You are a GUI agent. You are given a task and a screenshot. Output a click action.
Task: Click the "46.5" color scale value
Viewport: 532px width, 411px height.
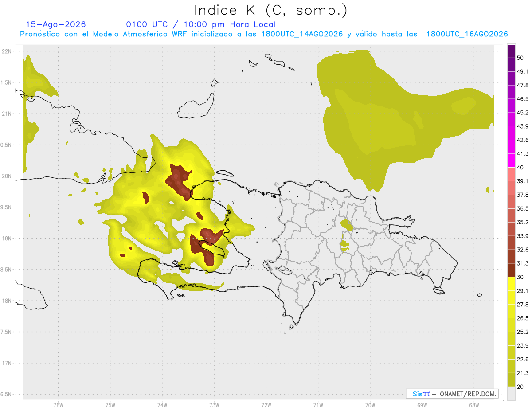coord(523,99)
